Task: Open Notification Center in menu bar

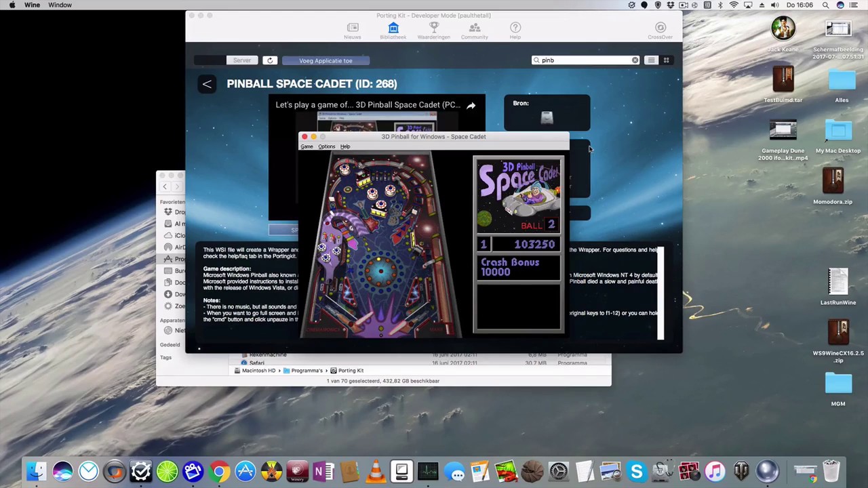Action: [x=853, y=5]
